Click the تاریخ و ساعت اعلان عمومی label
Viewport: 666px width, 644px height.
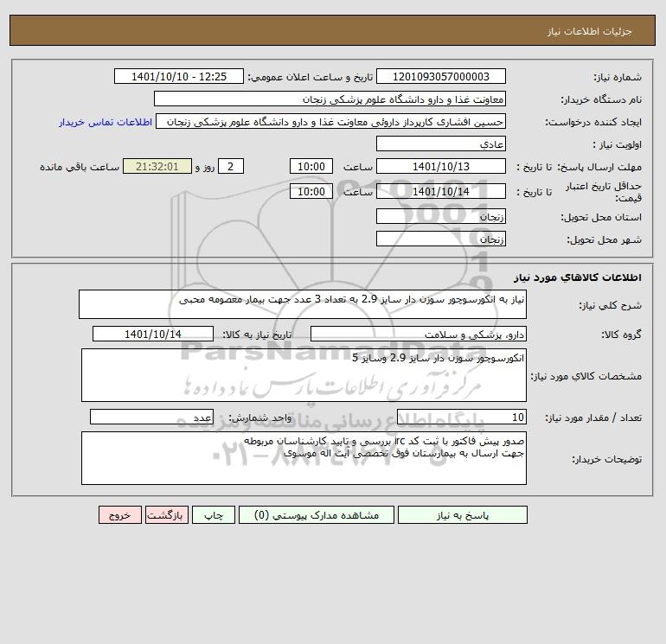pos(310,77)
